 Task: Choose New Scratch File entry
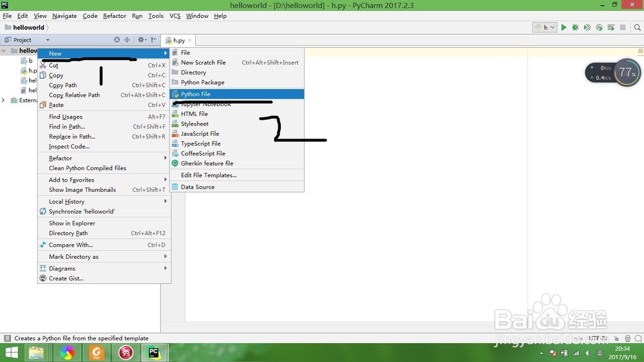tap(237, 62)
